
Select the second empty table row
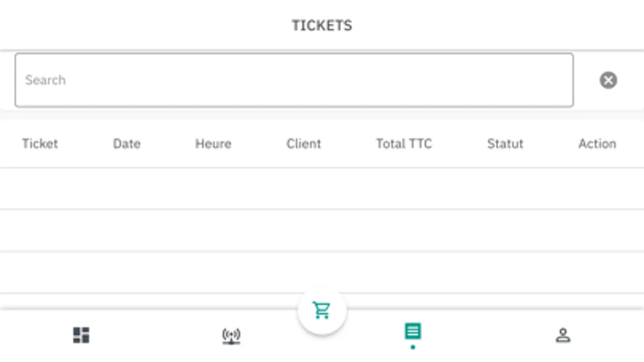[x=322, y=230]
